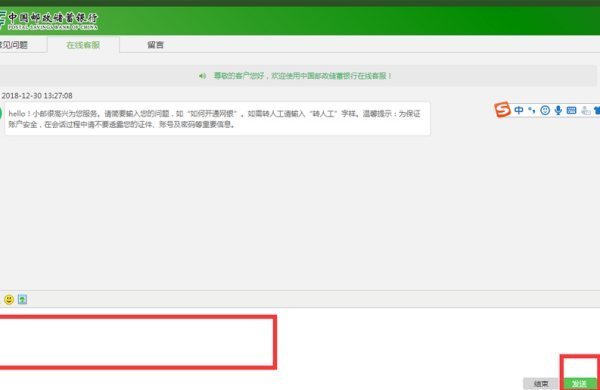Open the 常见问题 tab

14,45
